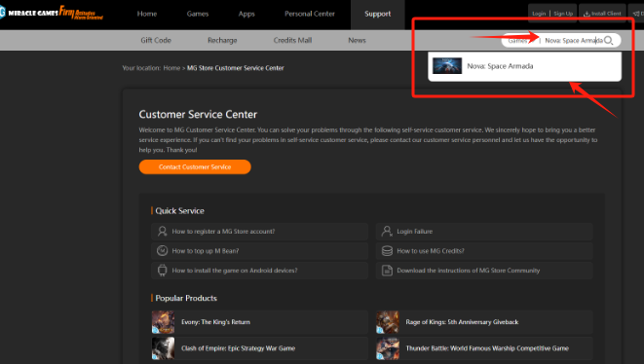
Task: Open the Games search category dropdown
Action: click(520, 40)
